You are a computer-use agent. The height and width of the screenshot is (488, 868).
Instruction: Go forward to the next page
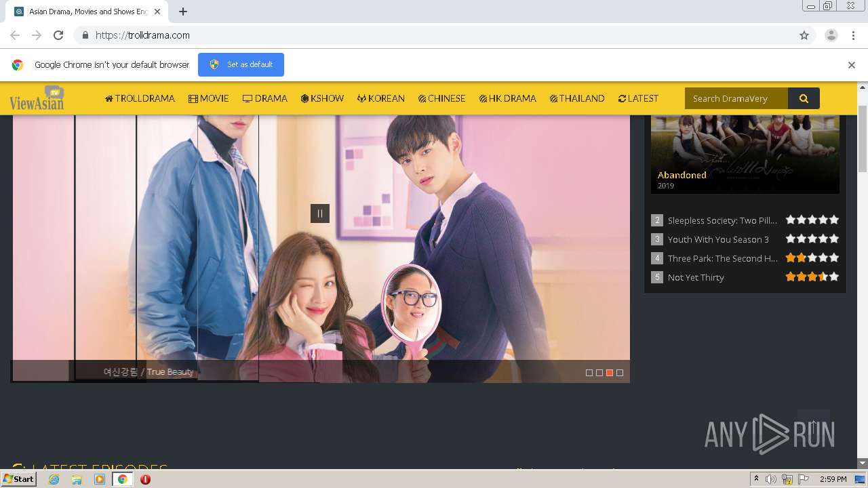(37, 35)
